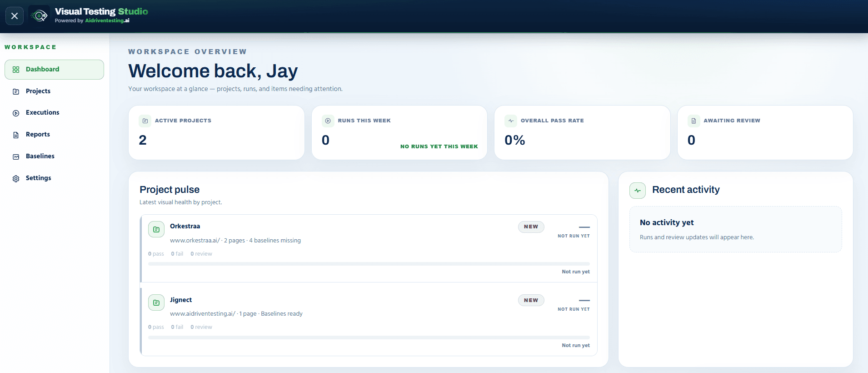
Task: Click the Awaiting Review card icon
Action: pyautogui.click(x=693, y=121)
